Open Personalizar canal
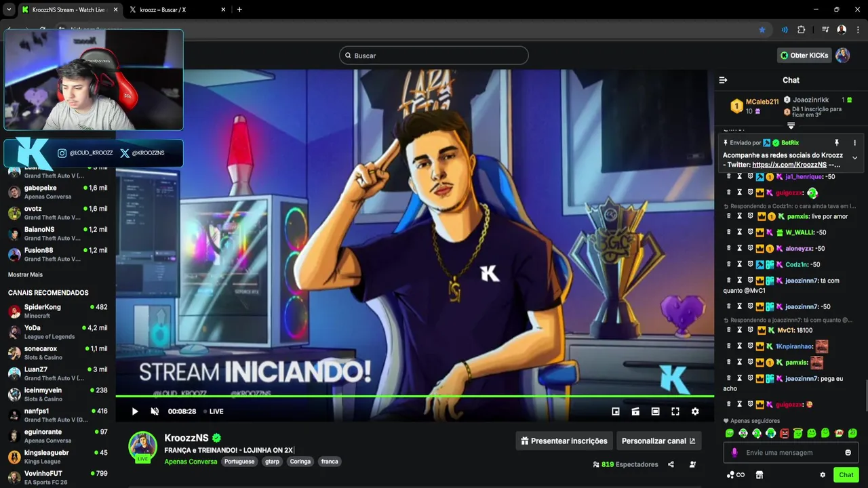The width and height of the screenshot is (868, 488). coord(658,441)
